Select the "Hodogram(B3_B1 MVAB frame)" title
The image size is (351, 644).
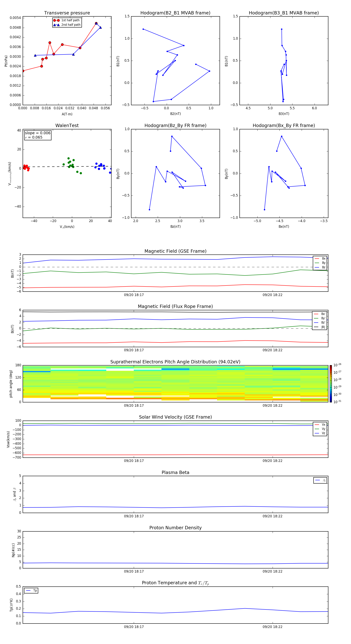[x=284, y=13]
